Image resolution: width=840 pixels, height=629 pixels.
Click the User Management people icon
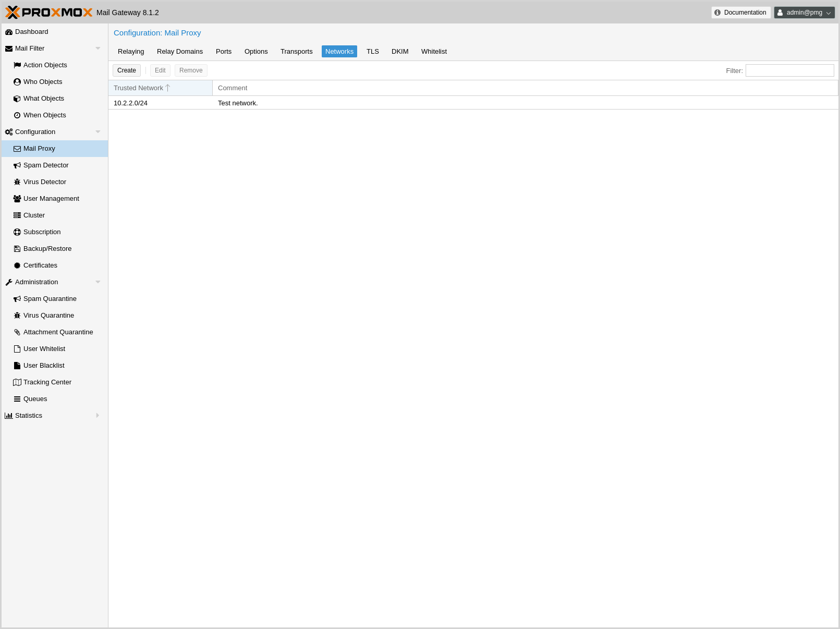pos(17,199)
